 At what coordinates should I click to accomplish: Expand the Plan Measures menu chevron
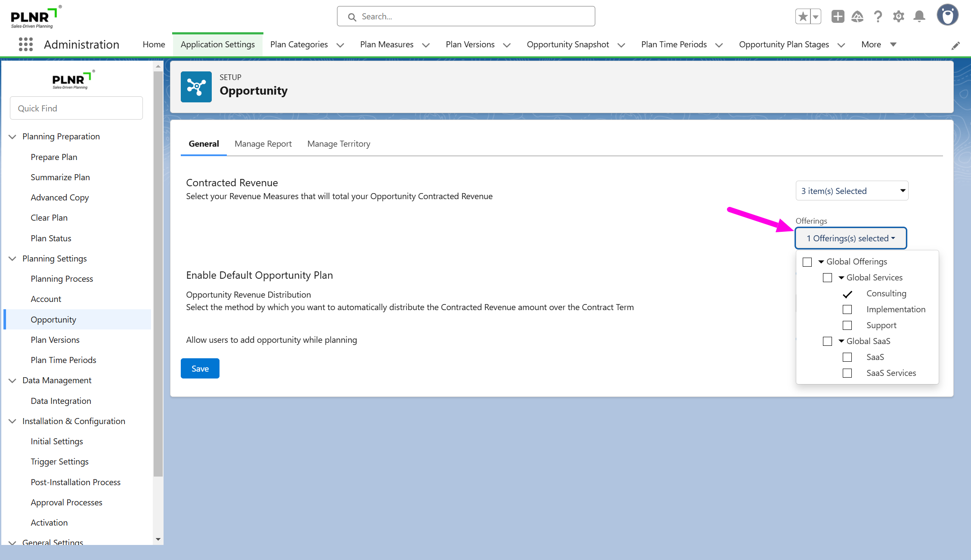coord(426,45)
